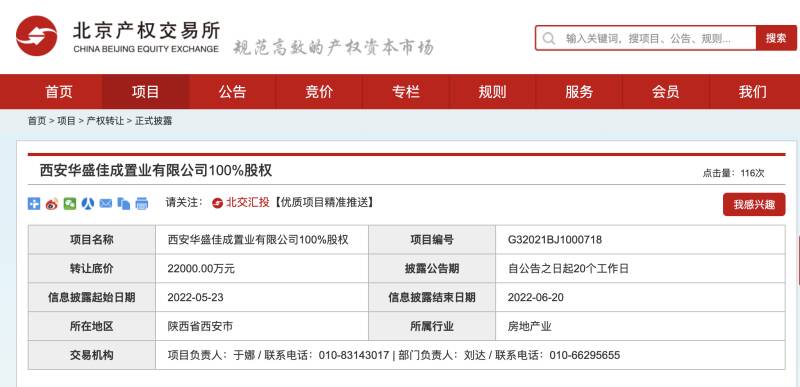The image size is (800, 387).
Task: Click the blue plus share icon
Action: tap(34, 203)
